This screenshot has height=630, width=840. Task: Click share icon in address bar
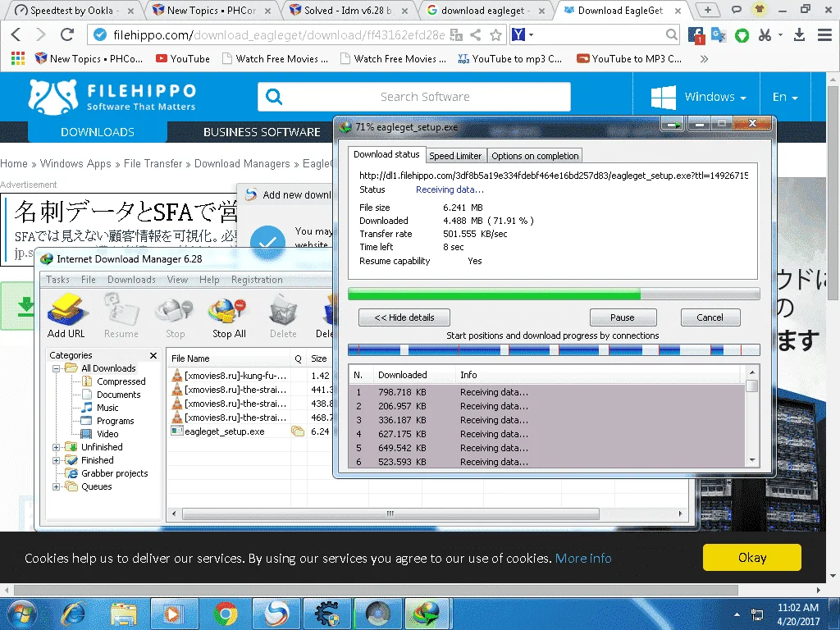(x=475, y=34)
